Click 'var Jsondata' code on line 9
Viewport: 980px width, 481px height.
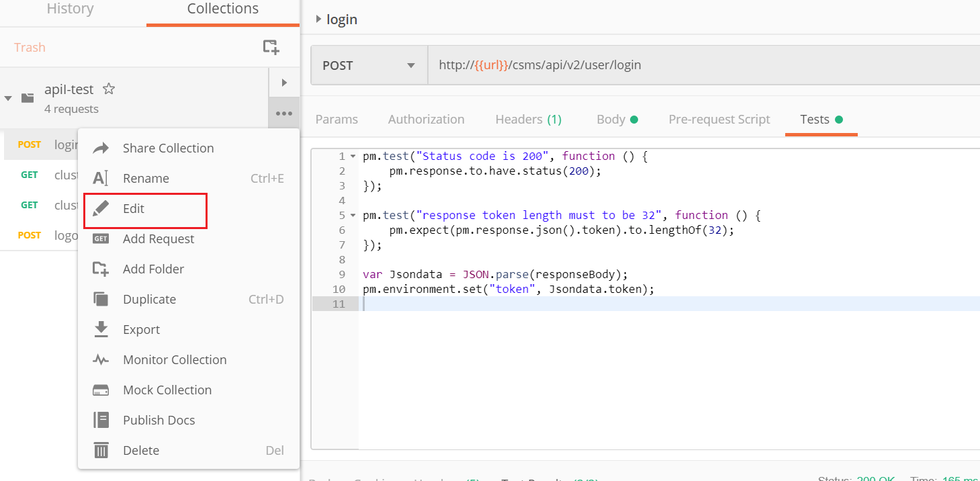[x=402, y=274]
